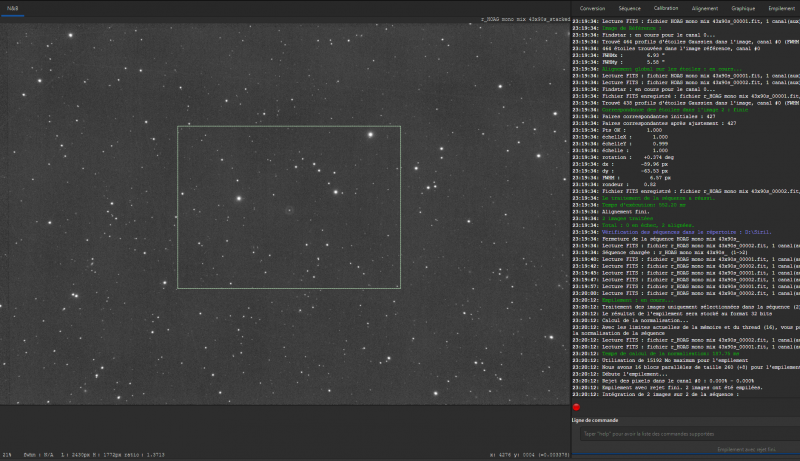The height and width of the screenshot is (461, 800).
Task: Click log line 'FWHMx : 6.93'
Action: point(633,56)
